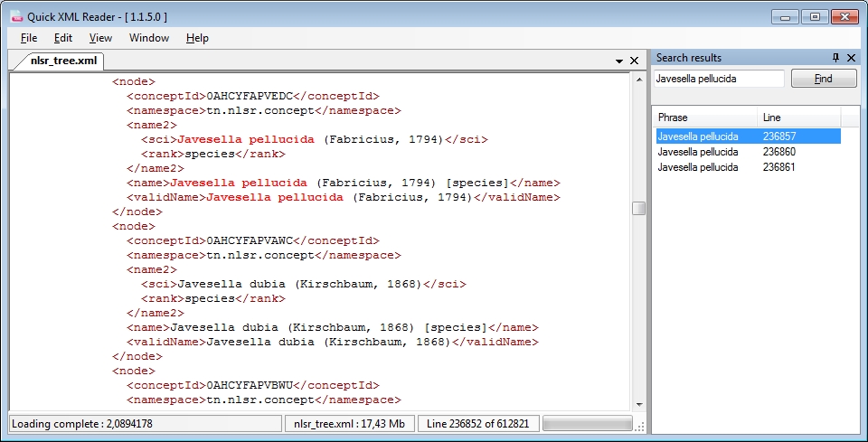868x442 pixels.
Task: Sort results by Line column header
Action: point(798,118)
